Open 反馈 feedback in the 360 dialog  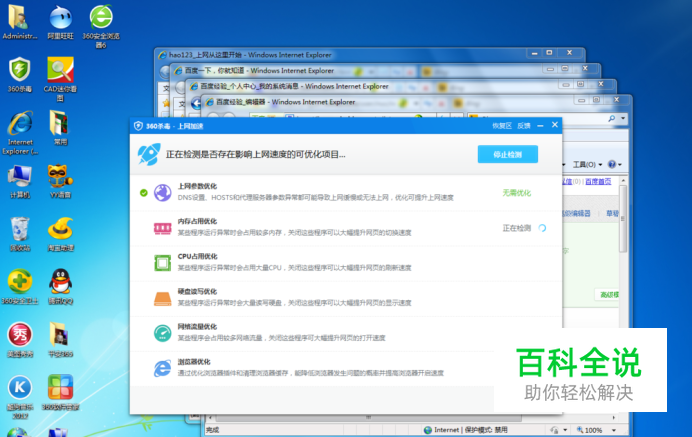pos(524,126)
